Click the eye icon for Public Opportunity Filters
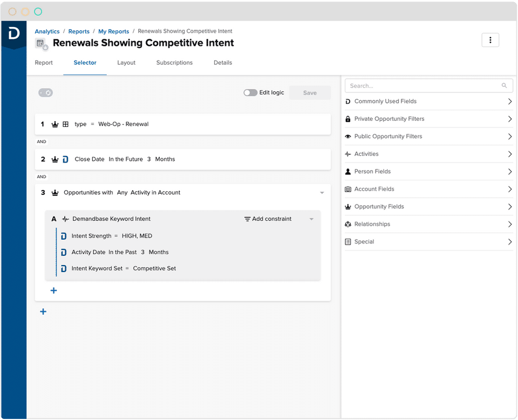 click(348, 137)
